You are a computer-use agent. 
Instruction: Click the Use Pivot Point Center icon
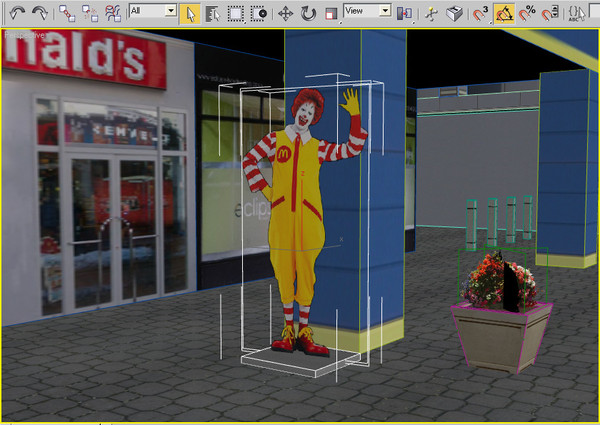tap(404, 14)
